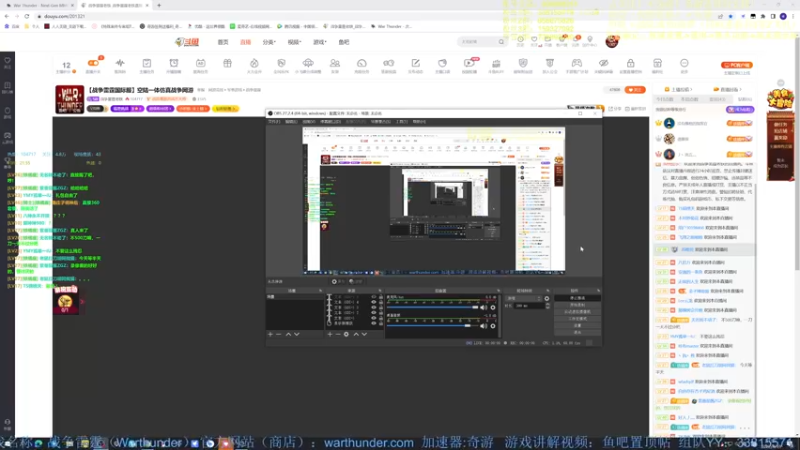Open the pencil edit icon in streamer toolbar
Viewport: 800px width, 450px height.
click(x=415, y=65)
